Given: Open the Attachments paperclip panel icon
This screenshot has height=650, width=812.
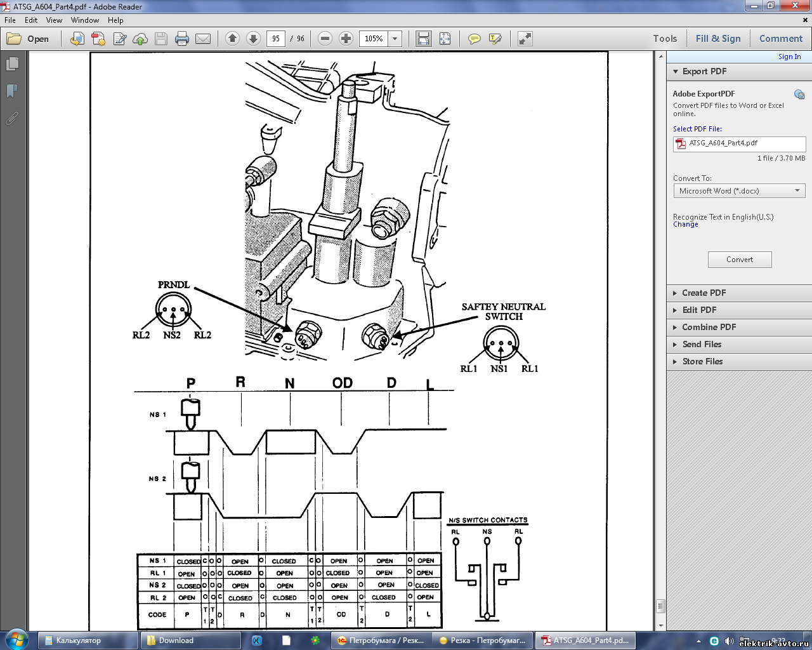Looking at the screenshot, I should tap(12, 119).
